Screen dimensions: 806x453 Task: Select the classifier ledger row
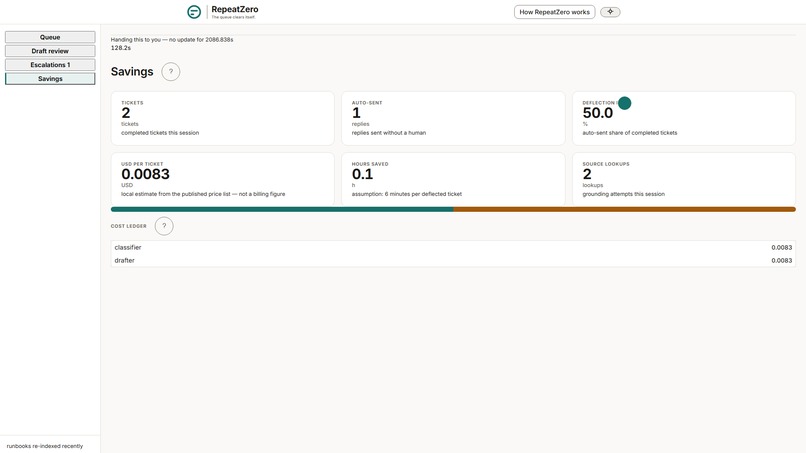453,247
